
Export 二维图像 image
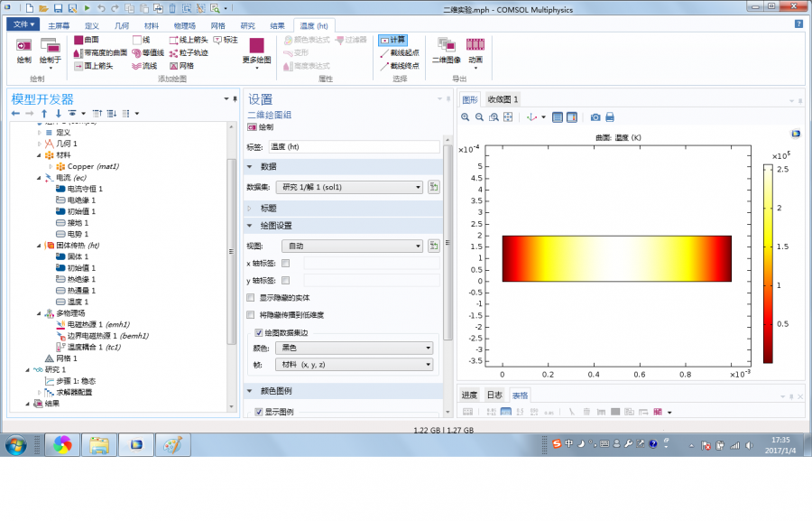[447, 51]
